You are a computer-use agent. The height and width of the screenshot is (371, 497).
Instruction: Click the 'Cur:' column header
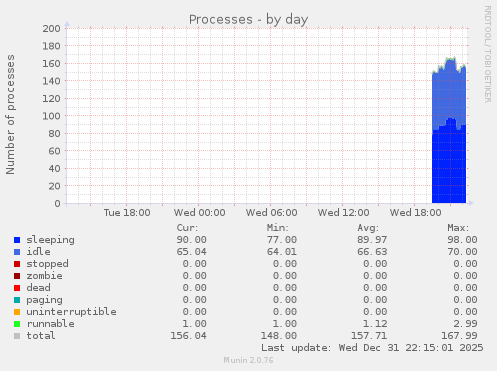[187, 228]
